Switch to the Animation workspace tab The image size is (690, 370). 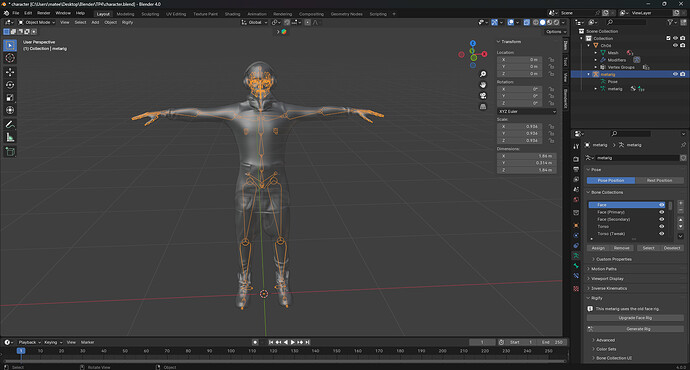(257, 14)
